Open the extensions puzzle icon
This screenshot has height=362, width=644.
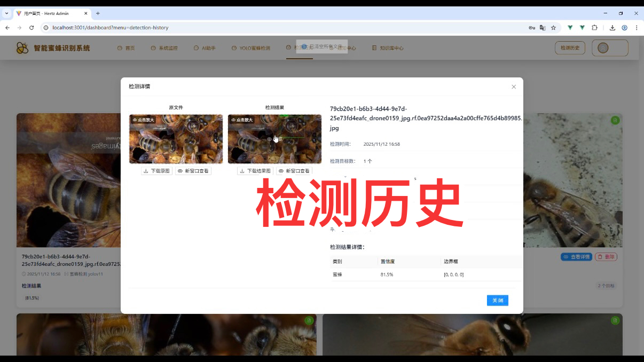[594, 27]
